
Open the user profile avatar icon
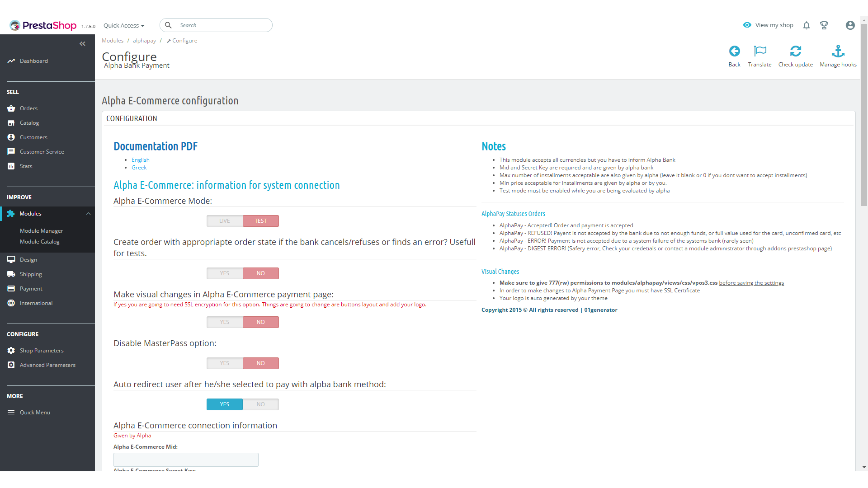click(x=850, y=25)
